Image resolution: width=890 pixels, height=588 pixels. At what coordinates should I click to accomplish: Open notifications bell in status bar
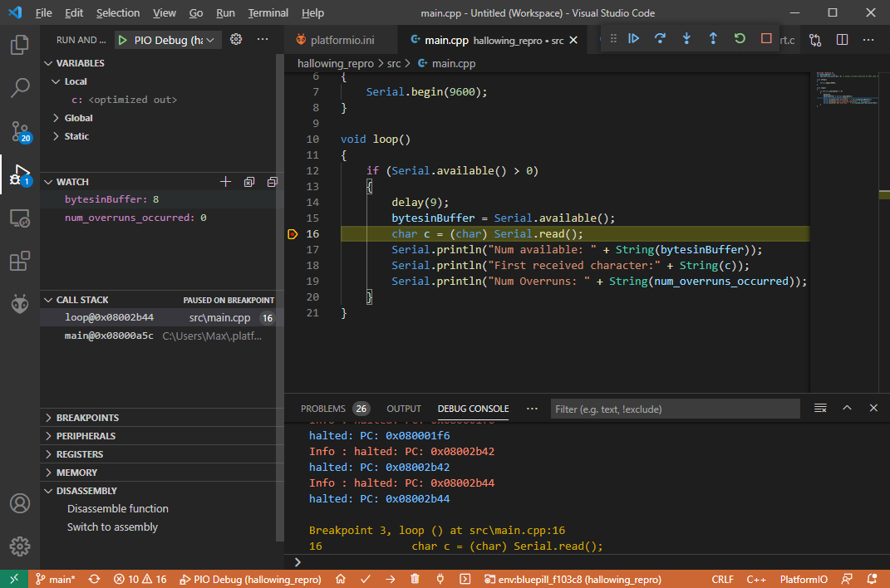pyautogui.click(x=872, y=579)
